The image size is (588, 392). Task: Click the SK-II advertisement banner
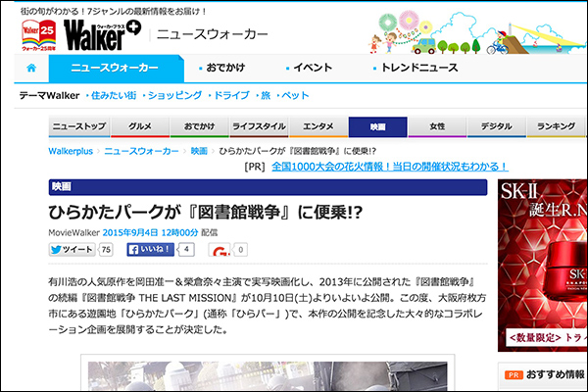[543, 266]
